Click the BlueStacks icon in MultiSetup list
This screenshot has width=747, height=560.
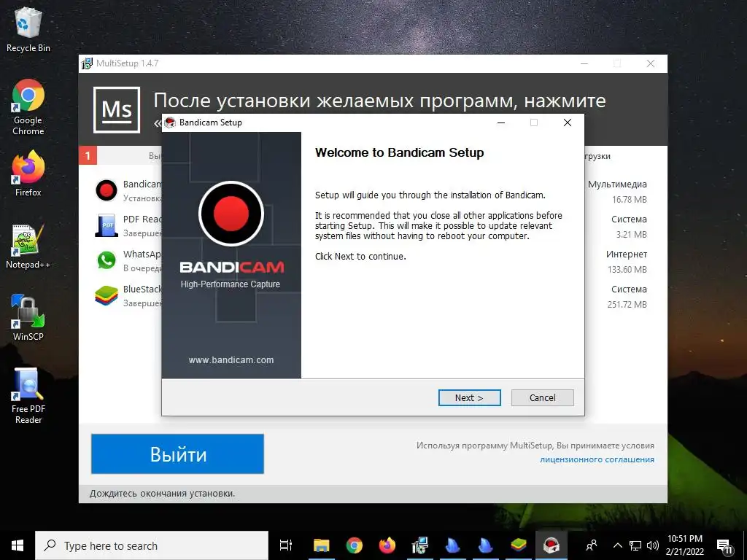pos(107,295)
